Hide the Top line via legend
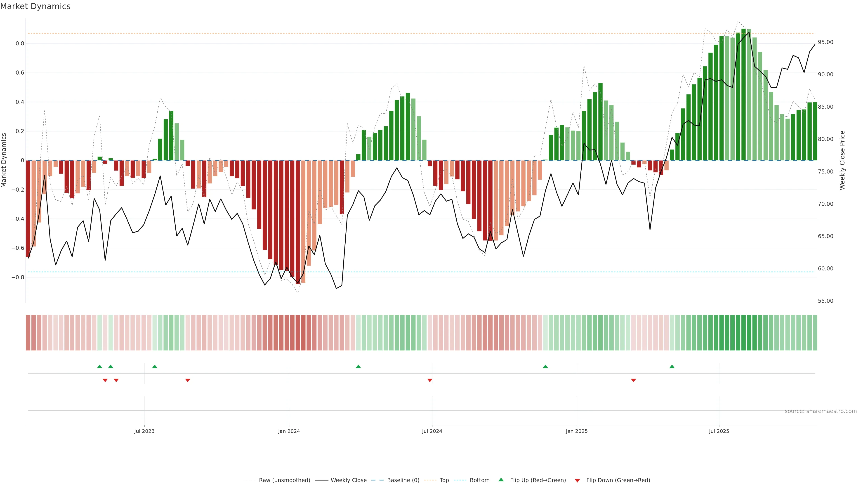The height and width of the screenshot is (488, 868). [444, 480]
